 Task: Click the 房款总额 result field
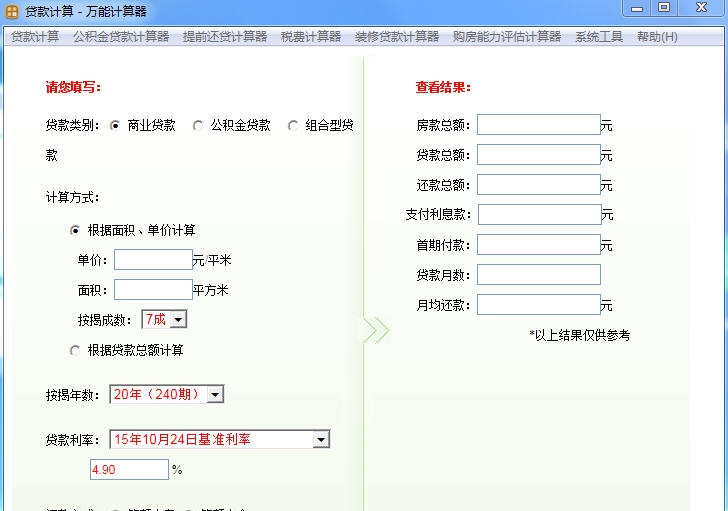point(539,124)
